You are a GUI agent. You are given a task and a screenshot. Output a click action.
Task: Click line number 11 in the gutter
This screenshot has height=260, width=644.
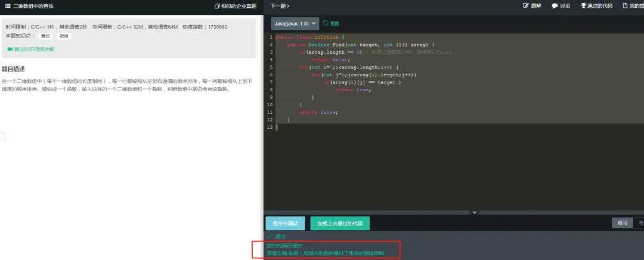point(270,112)
